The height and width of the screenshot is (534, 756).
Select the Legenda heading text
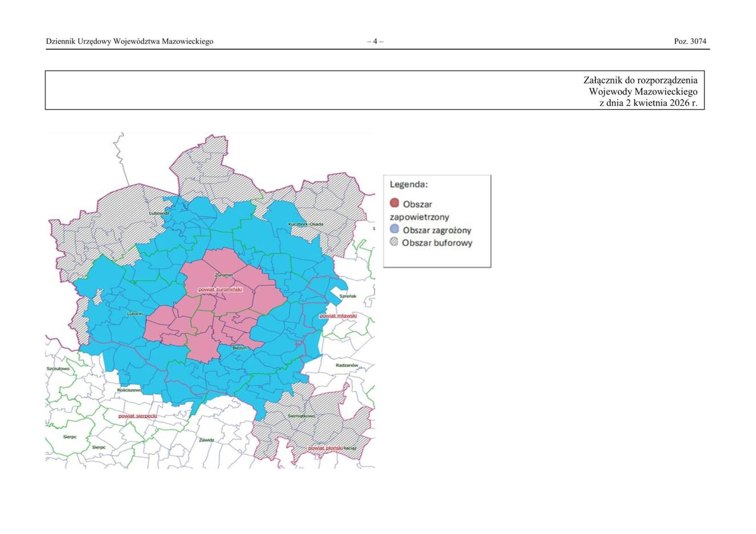[409, 184]
